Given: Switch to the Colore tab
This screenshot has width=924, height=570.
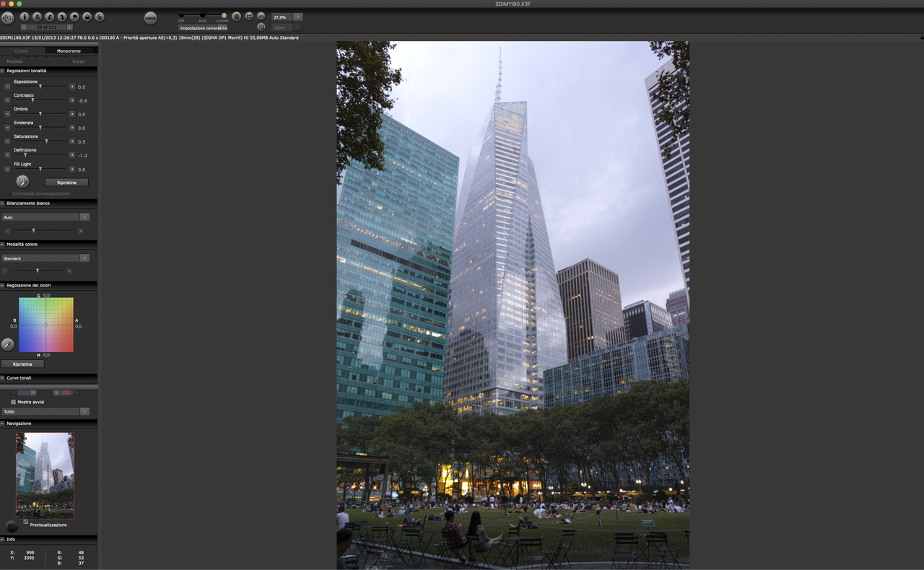Looking at the screenshot, I should (22, 51).
